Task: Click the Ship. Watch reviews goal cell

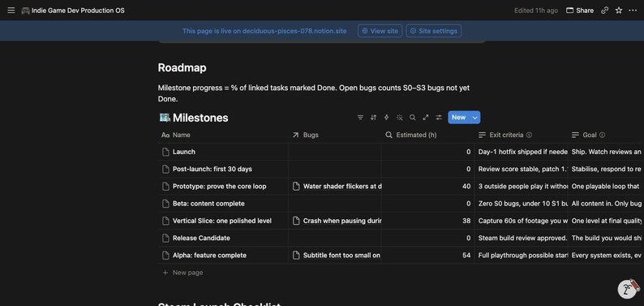Action: (x=606, y=152)
